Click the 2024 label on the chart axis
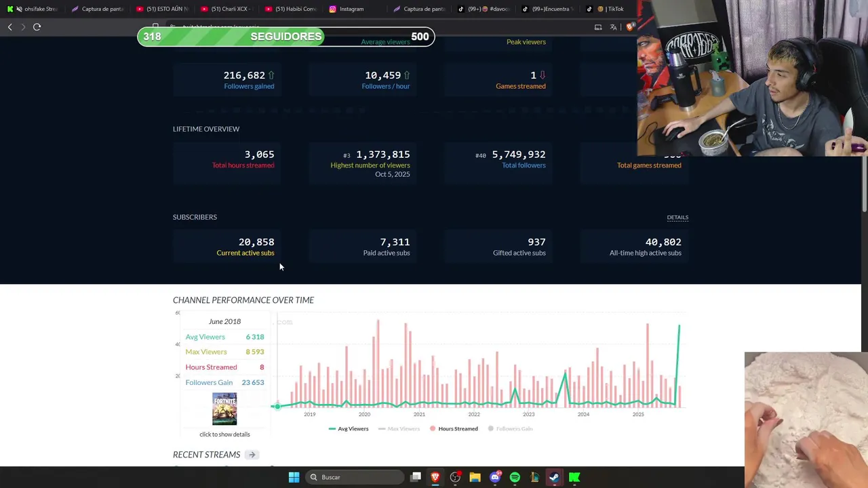 [x=583, y=414]
